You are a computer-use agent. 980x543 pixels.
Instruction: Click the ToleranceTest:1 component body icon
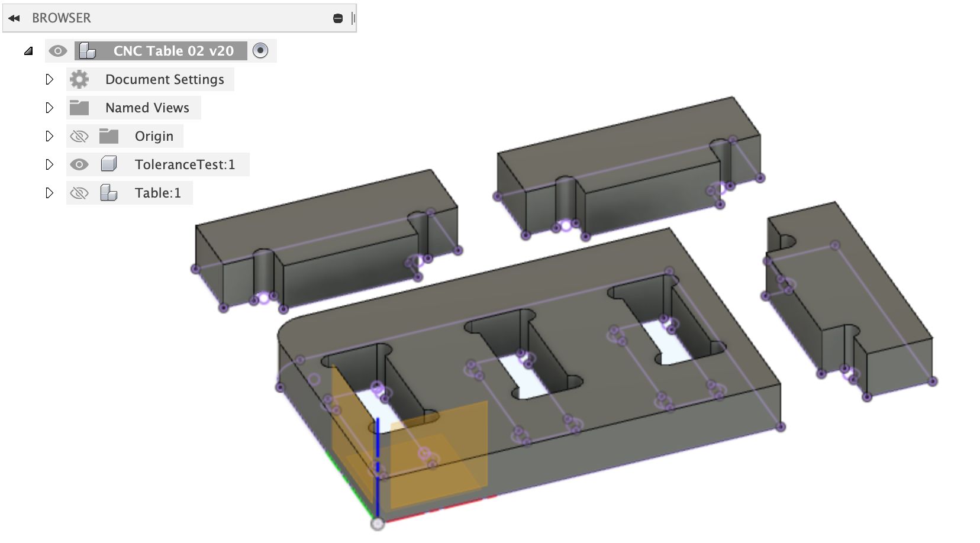(109, 164)
